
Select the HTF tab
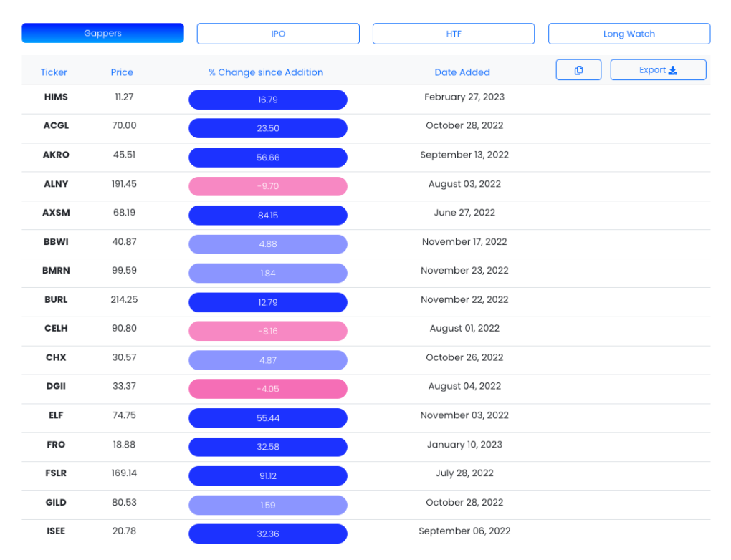click(x=454, y=34)
